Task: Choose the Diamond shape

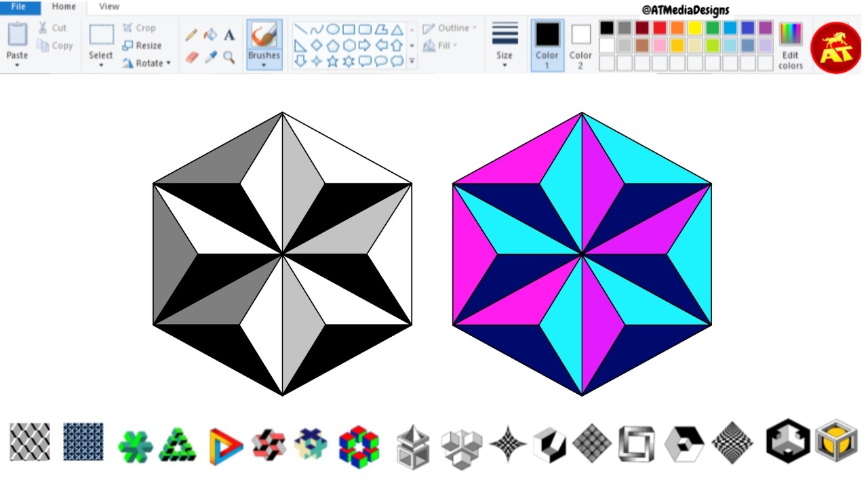Action: click(x=317, y=45)
